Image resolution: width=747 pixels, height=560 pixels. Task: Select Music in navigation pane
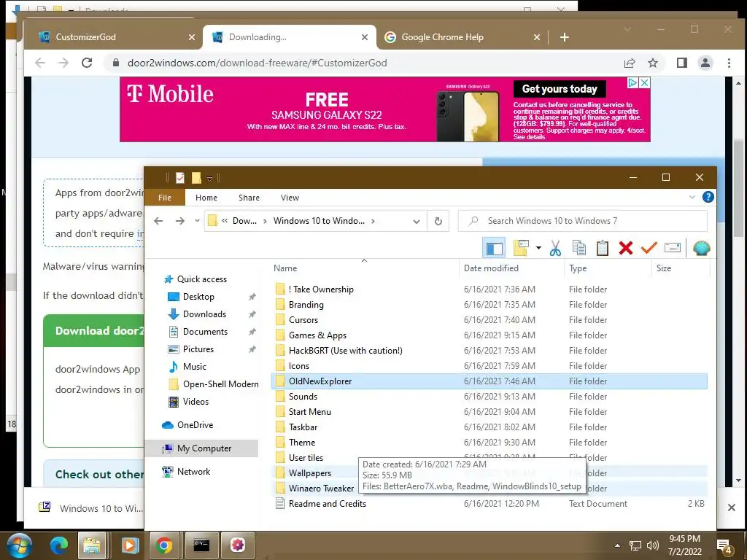[194, 367]
